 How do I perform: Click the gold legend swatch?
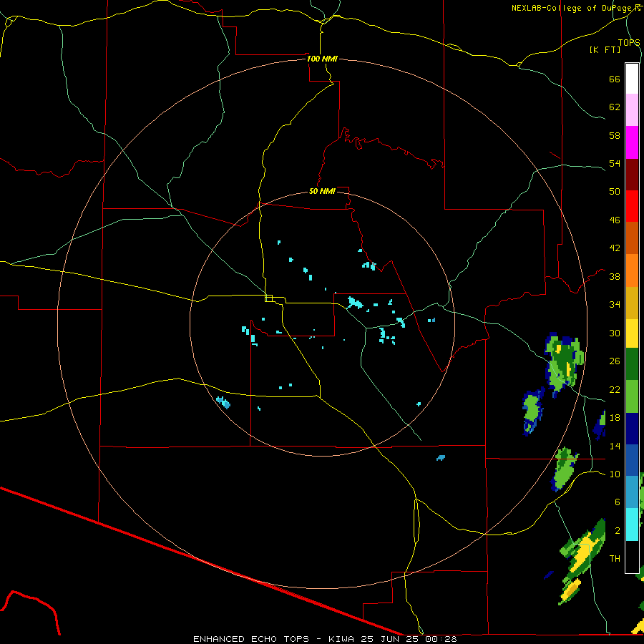click(632, 303)
